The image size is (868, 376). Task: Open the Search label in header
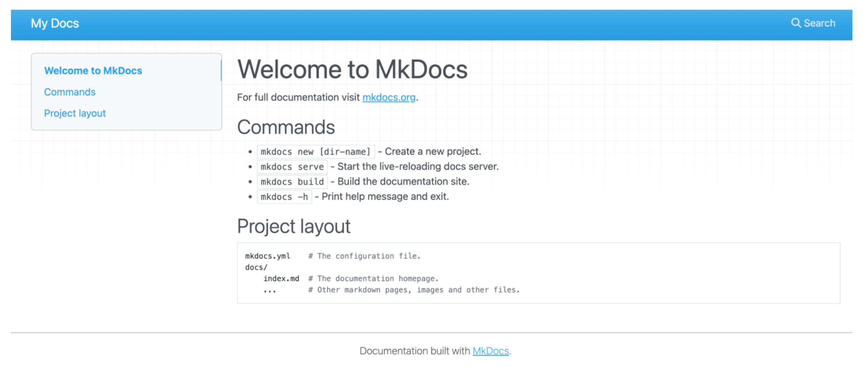[819, 23]
